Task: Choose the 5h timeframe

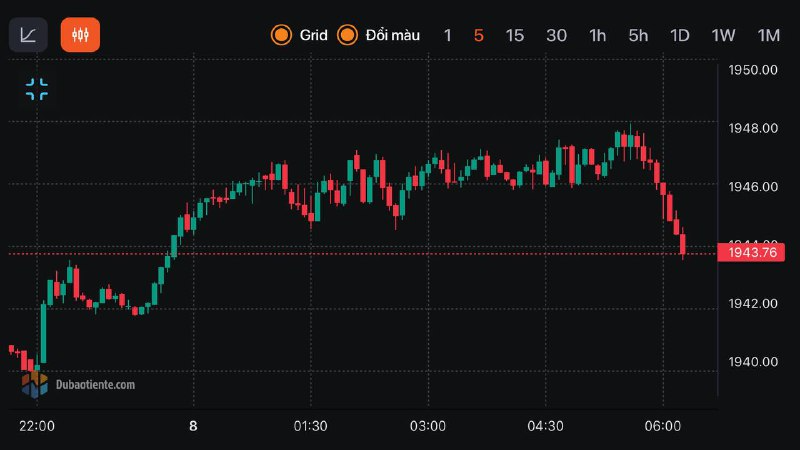Action: (x=638, y=35)
